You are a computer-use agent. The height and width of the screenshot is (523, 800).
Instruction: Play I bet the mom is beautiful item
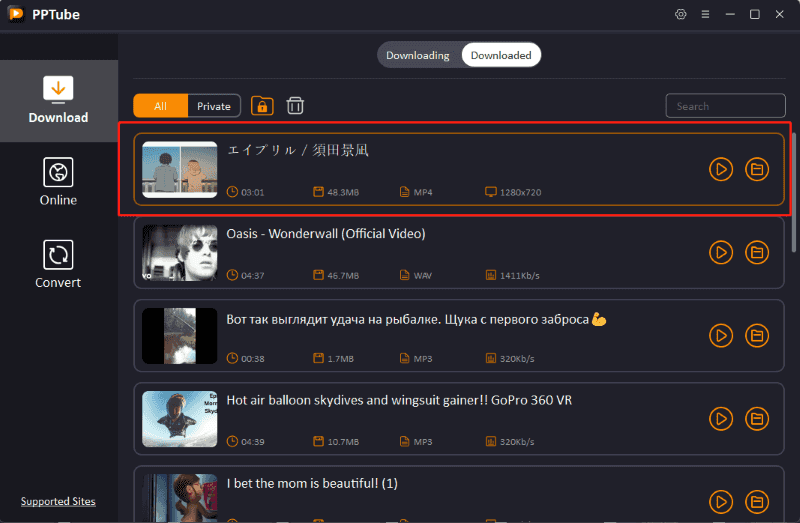pyautogui.click(x=721, y=502)
